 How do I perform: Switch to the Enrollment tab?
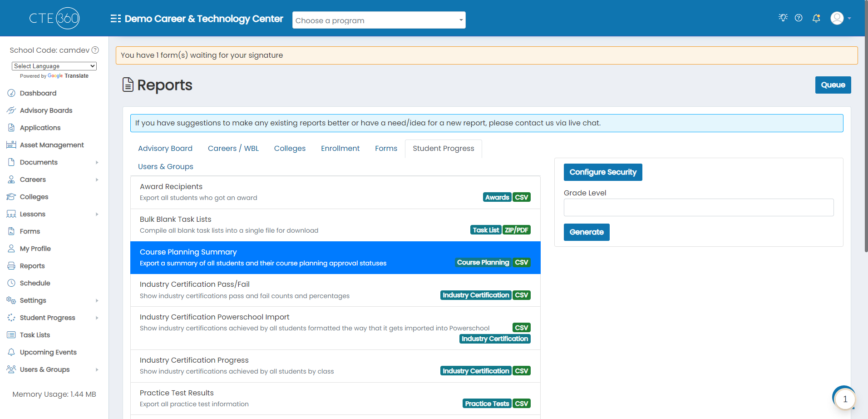point(340,149)
